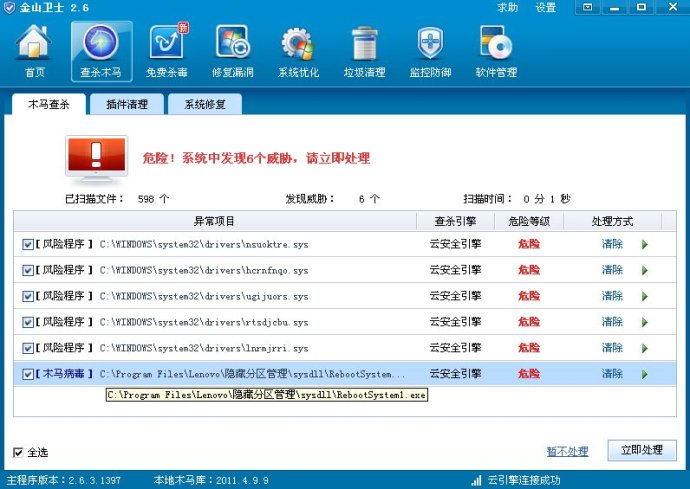Click 清除 for hcrnfnqo.sys row
The height and width of the screenshot is (489, 690).
(x=612, y=270)
